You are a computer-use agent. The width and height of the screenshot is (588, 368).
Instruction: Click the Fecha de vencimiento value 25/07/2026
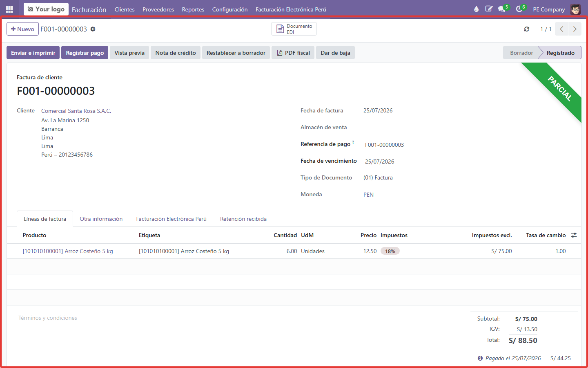pyautogui.click(x=380, y=162)
